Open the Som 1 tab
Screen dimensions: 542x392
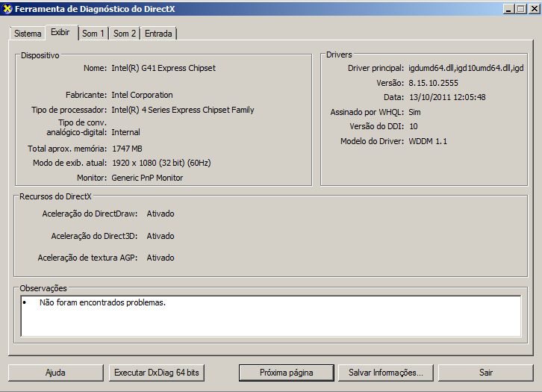(x=93, y=34)
